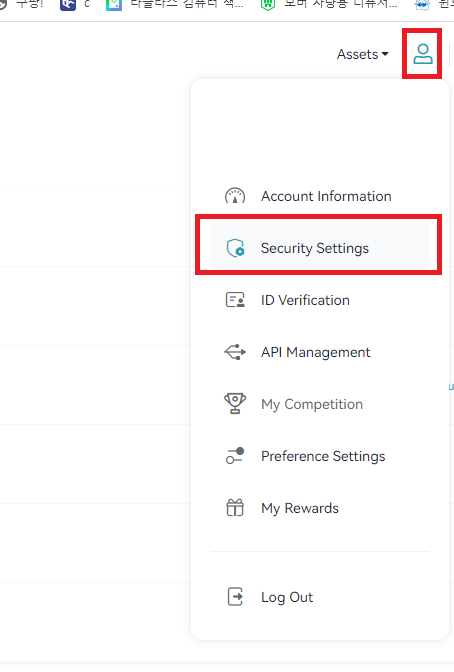Click the ID Verification card icon

pyautogui.click(x=235, y=300)
